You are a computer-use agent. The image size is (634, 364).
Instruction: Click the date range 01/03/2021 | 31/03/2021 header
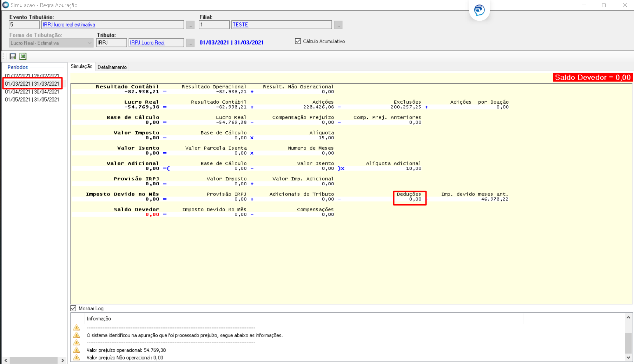(x=231, y=42)
